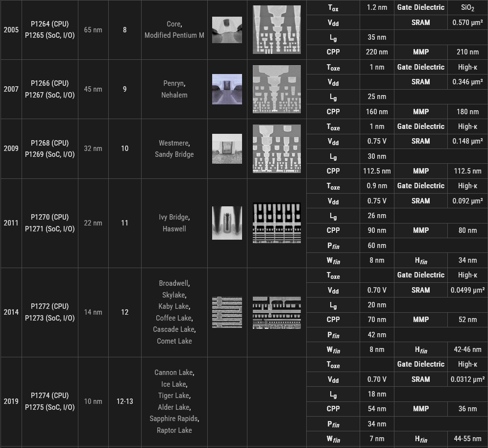488x448 pixels.
Task: Click the Tiger Lake microarchitecture name
Action: pos(174,396)
